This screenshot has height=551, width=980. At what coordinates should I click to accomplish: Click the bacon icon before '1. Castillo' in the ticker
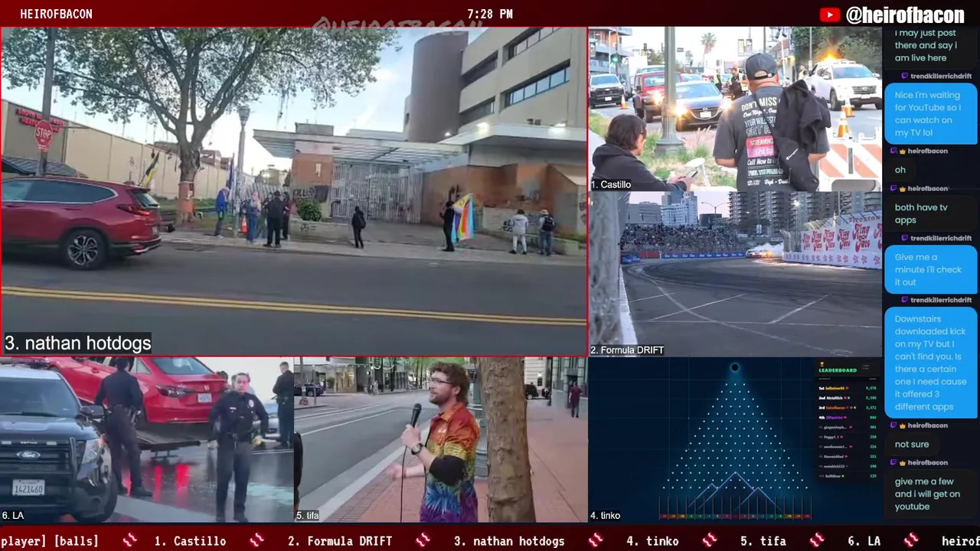pyautogui.click(x=130, y=541)
